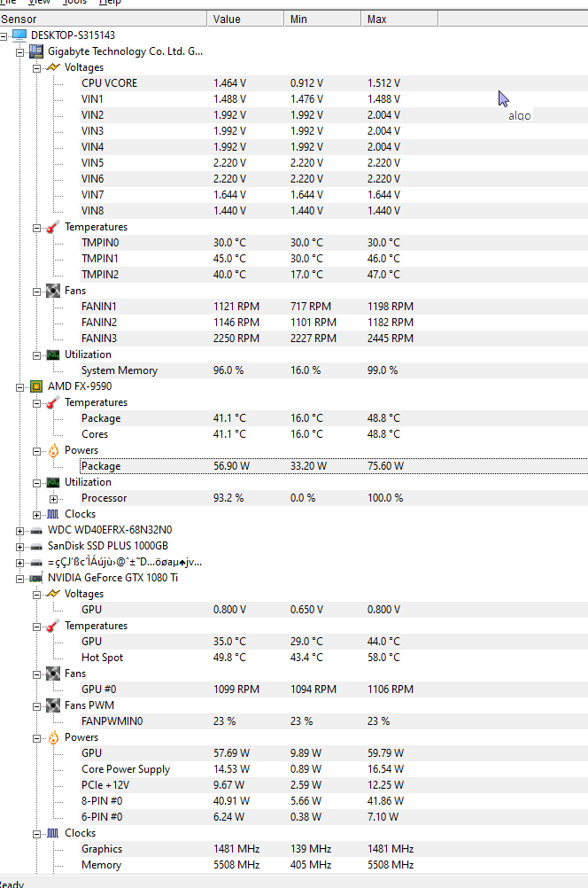588x888 pixels.
Task: Open the Tools menu
Action: [75, 3]
